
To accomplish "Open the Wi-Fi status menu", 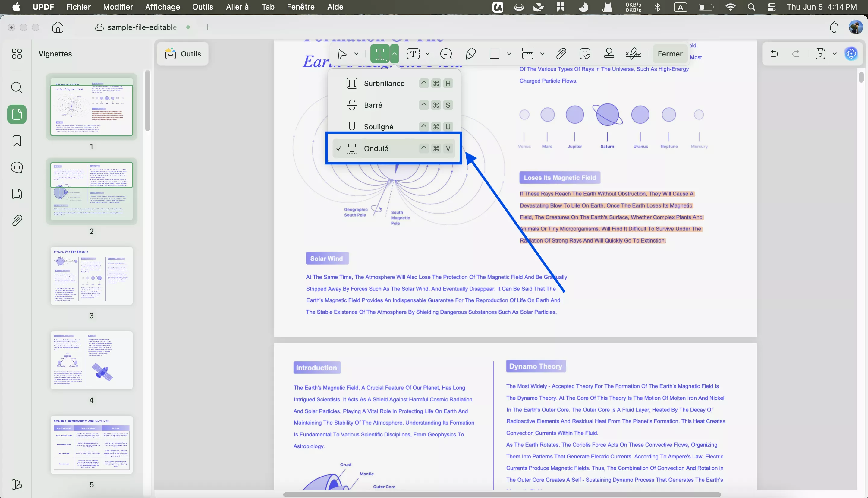I will [730, 7].
